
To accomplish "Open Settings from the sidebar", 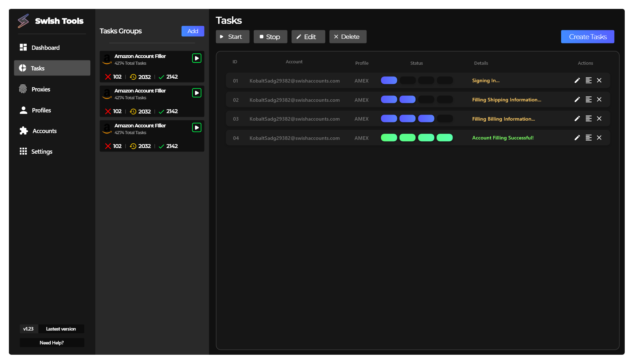I will [x=42, y=152].
